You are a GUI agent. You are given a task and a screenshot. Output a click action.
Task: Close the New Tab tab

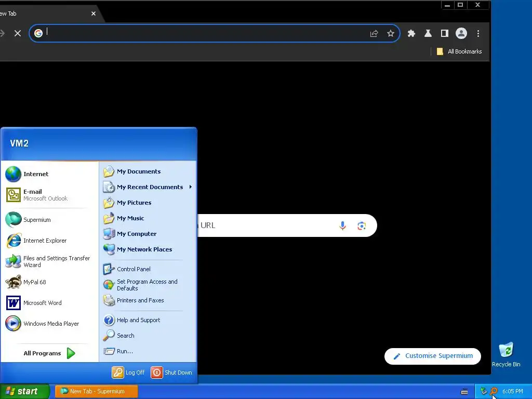pos(94,14)
